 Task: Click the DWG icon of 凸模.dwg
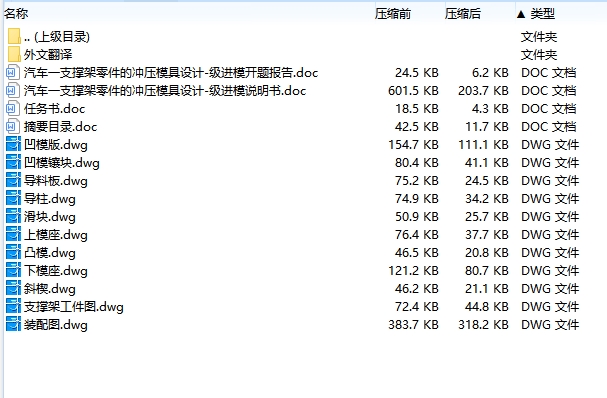pos(13,252)
